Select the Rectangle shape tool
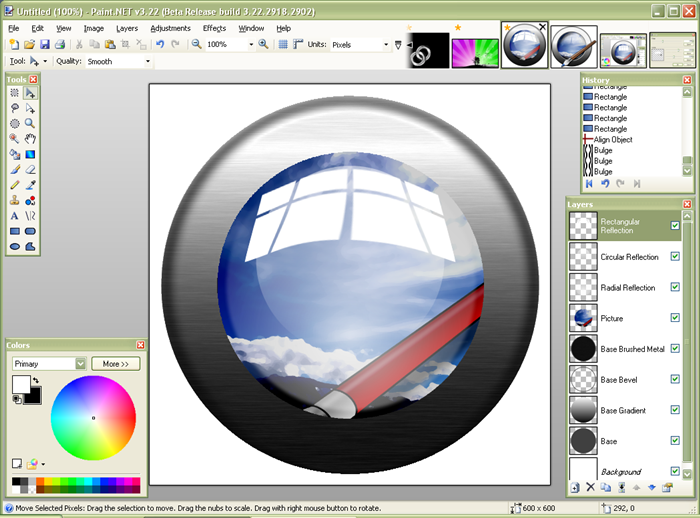Screen dimensions: 700x518 (x=15, y=231)
